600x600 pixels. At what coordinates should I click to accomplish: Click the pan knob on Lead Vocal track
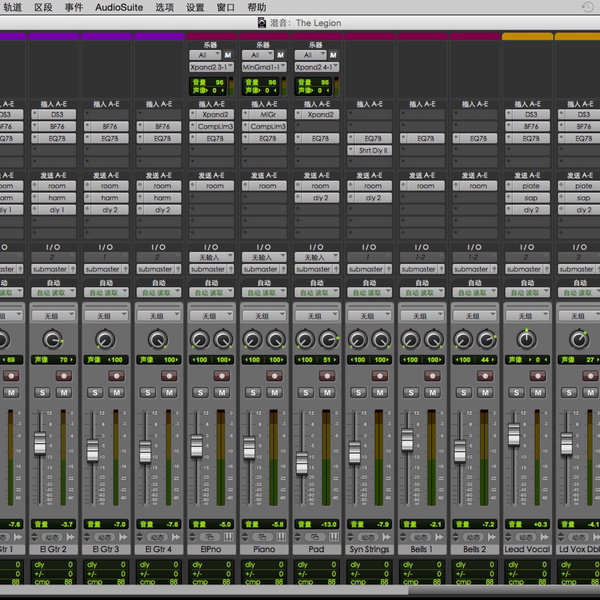coord(527,340)
